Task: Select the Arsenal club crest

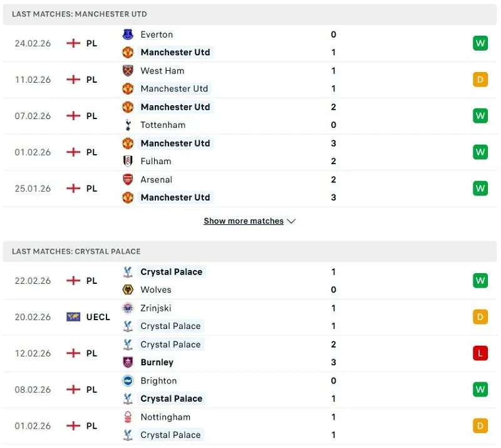Action: tap(128, 180)
